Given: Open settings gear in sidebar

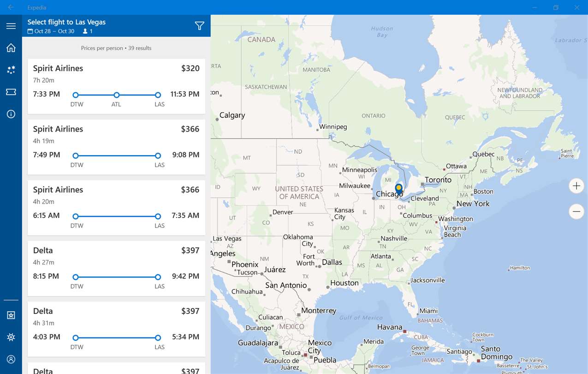Looking at the screenshot, I should 11,337.
